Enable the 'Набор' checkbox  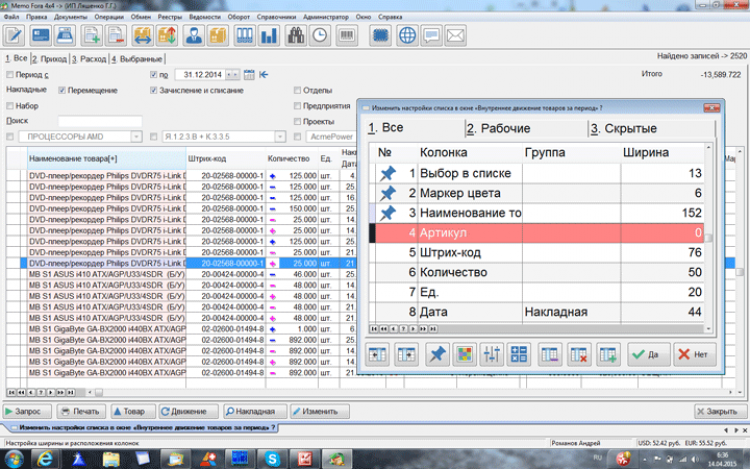(10, 106)
